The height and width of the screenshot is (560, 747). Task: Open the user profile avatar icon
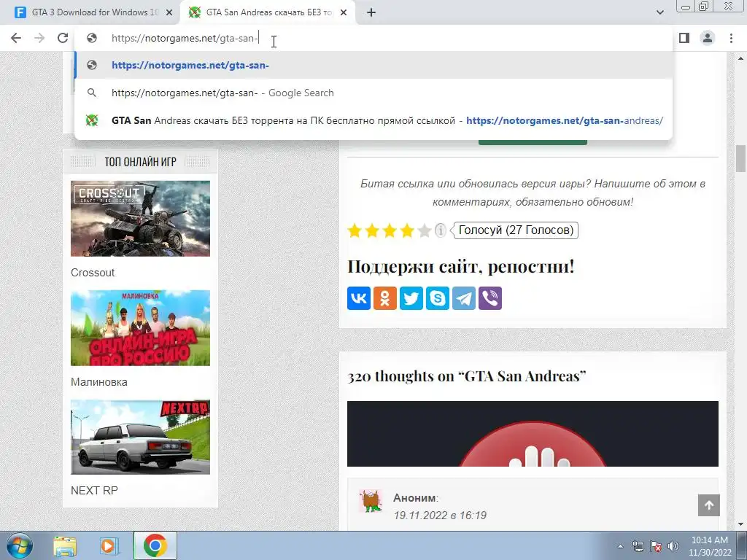pos(708,38)
